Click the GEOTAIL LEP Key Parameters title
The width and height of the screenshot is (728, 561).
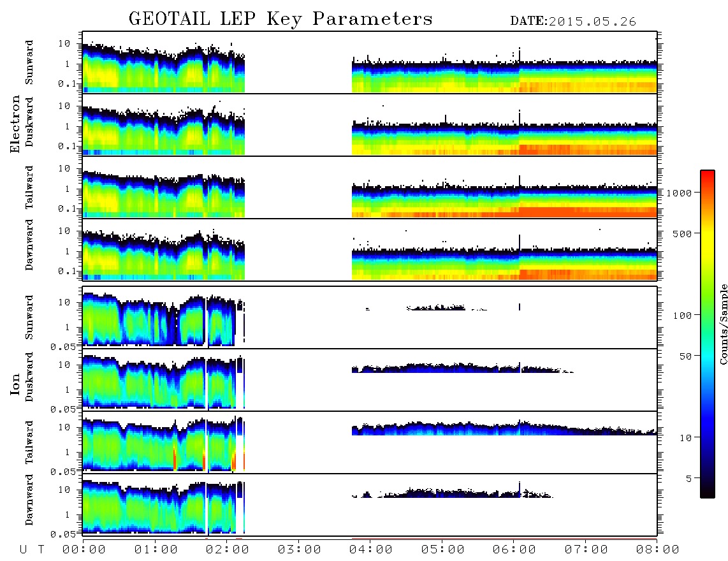280,20
